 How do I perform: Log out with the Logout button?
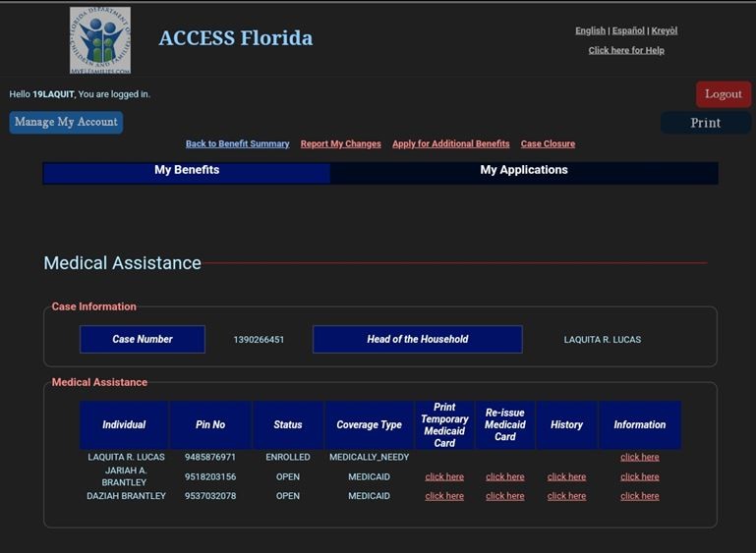724,94
